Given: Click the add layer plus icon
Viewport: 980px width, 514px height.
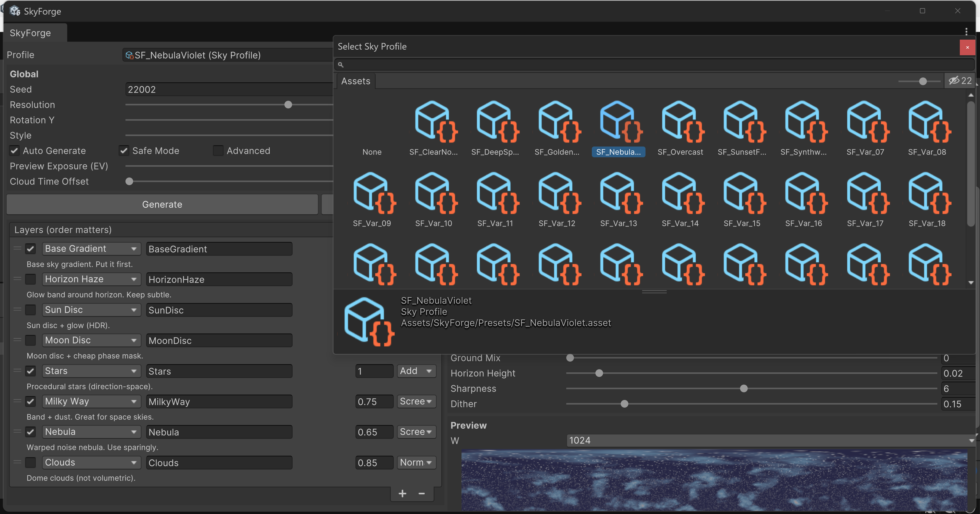Looking at the screenshot, I should (x=402, y=494).
